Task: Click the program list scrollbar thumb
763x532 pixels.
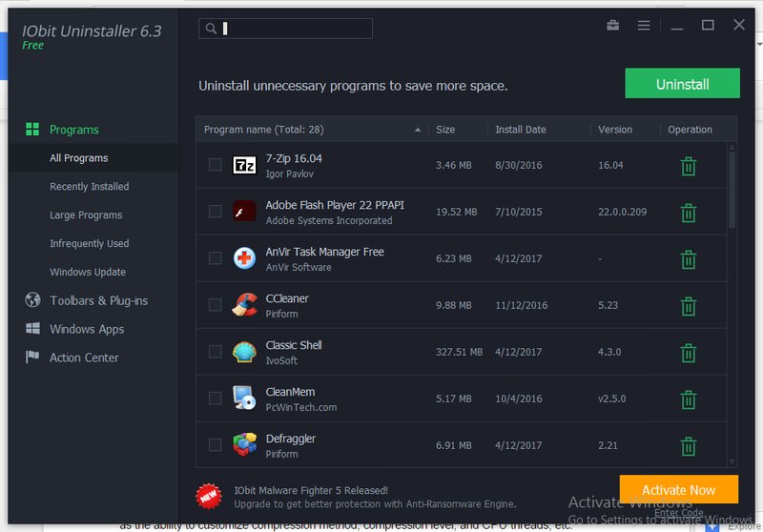Action: point(732,190)
